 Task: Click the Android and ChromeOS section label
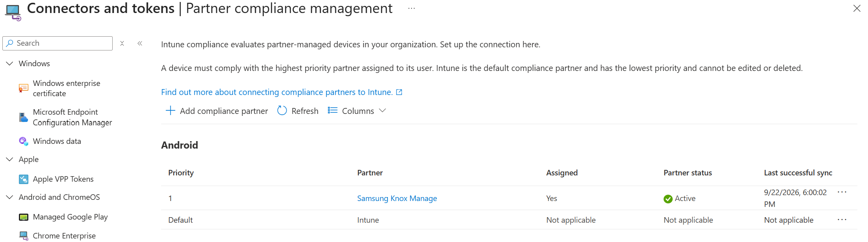[59, 197]
